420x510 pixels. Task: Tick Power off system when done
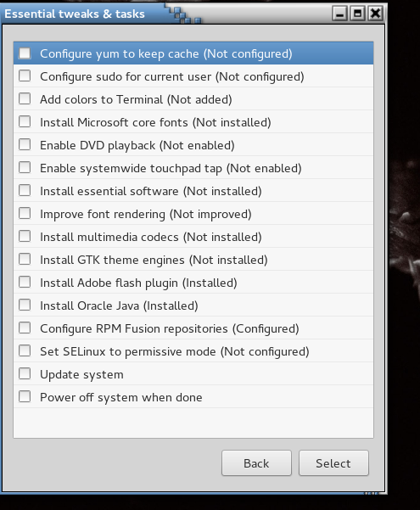click(25, 397)
